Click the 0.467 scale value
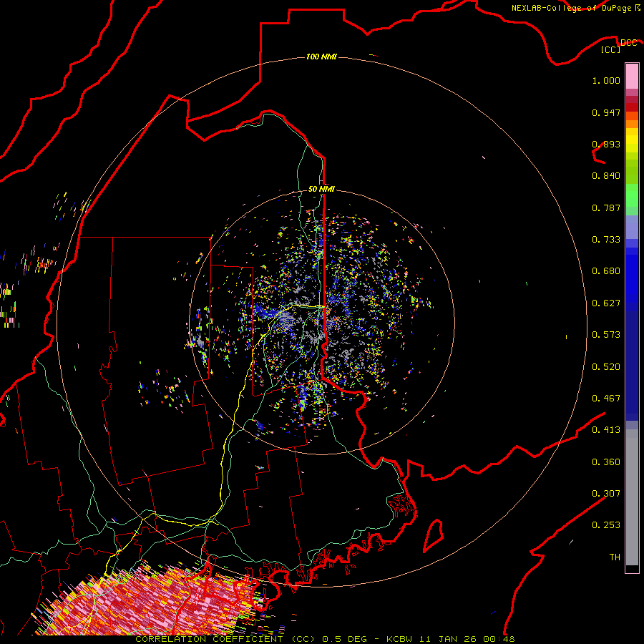This screenshot has width=644, height=644. [606, 399]
